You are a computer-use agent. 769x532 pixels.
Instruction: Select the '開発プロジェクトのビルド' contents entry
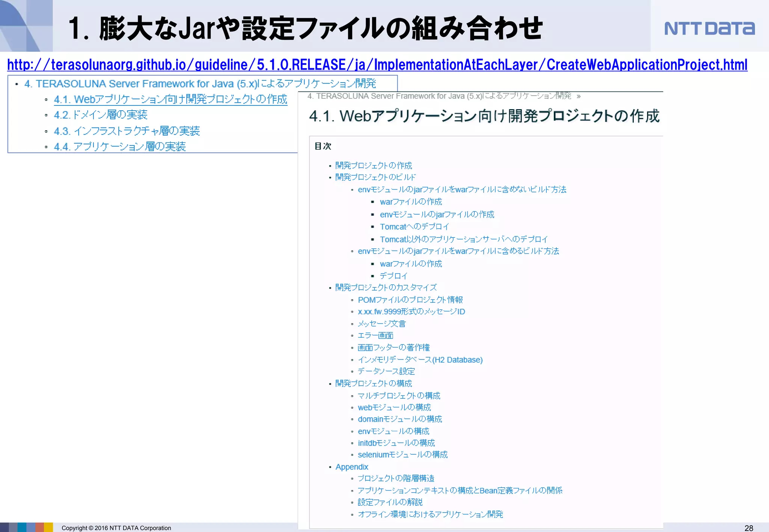(x=375, y=177)
